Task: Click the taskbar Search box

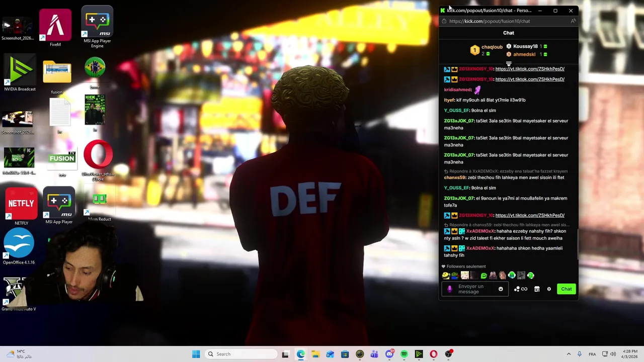Action: [241, 354]
